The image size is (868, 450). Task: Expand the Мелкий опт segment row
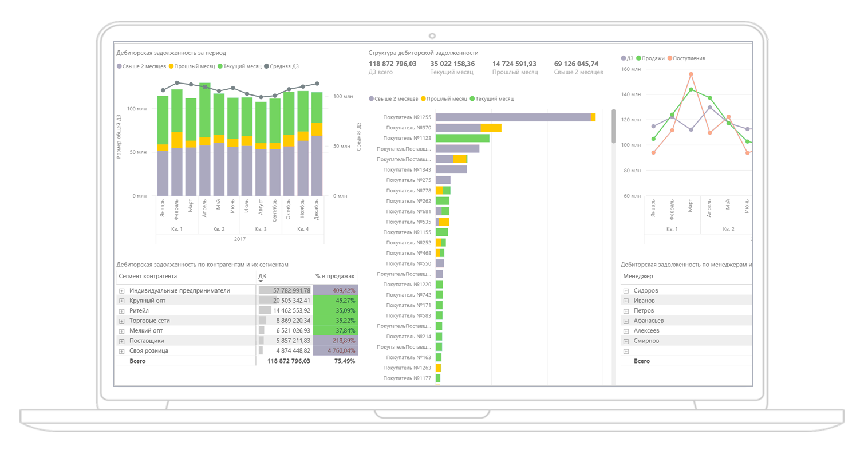coord(122,331)
